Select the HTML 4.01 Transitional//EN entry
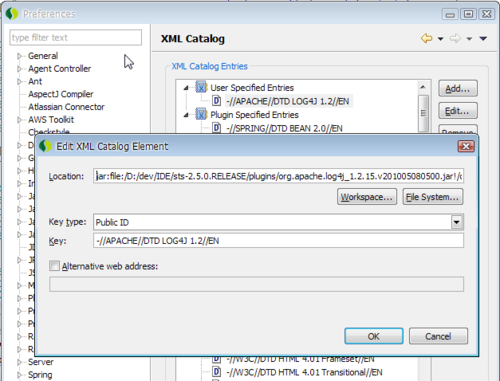The width and height of the screenshot is (500, 381). coord(304,372)
